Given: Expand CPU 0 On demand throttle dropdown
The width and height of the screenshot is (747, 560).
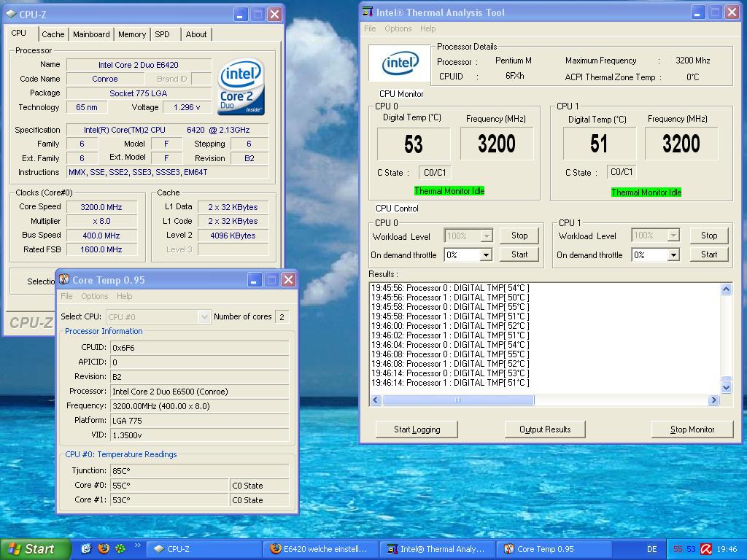Looking at the screenshot, I should pos(486,255).
